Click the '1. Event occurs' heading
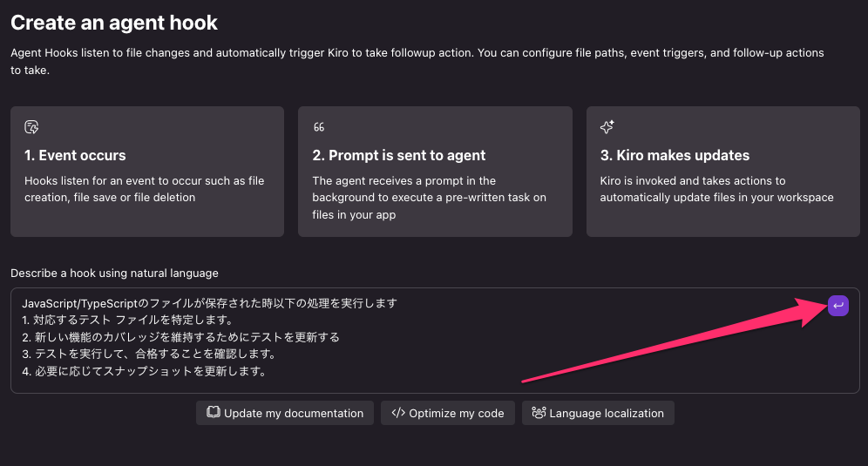Image resolution: width=868 pixels, height=466 pixels. (x=75, y=156)
